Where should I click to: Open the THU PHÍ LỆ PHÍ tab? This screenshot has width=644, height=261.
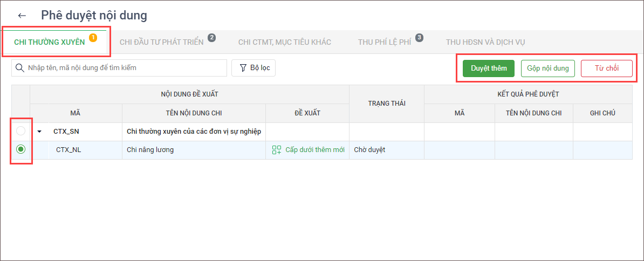click(384, 42)
